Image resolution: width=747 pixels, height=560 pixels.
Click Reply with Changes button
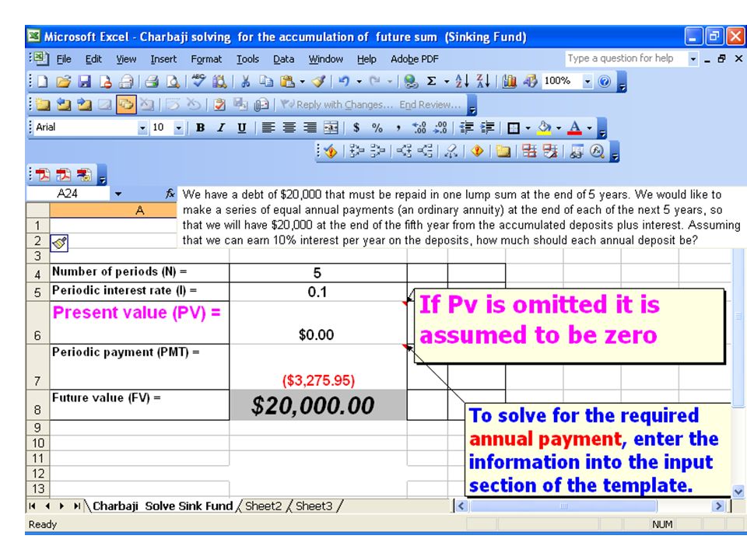[336, 104]
